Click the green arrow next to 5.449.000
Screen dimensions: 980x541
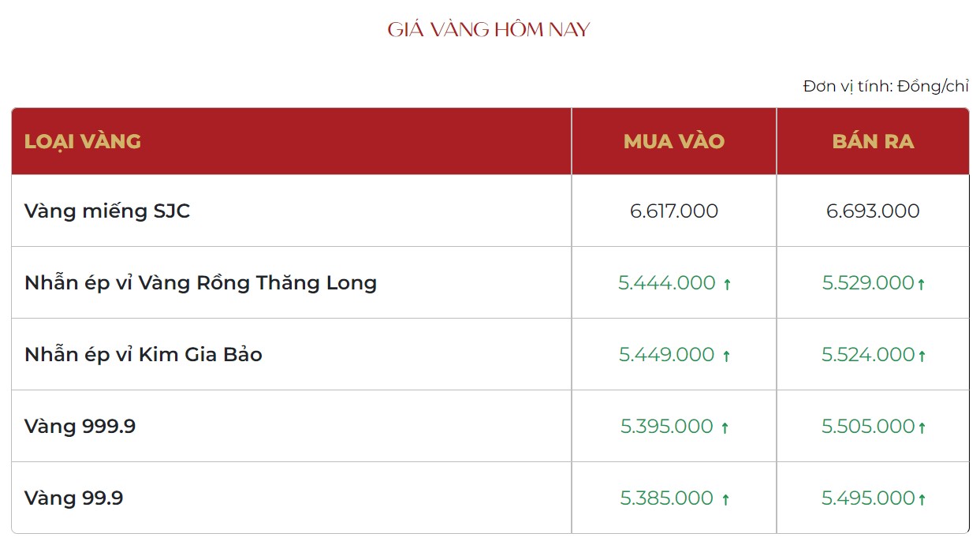726,356
